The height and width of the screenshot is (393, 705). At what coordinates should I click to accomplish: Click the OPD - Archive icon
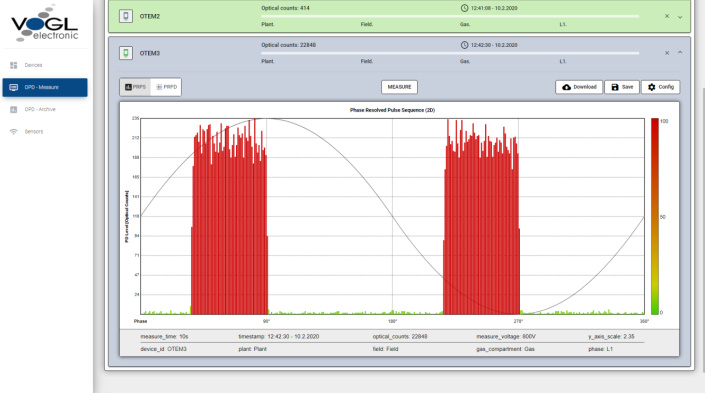tap(13, 109)
